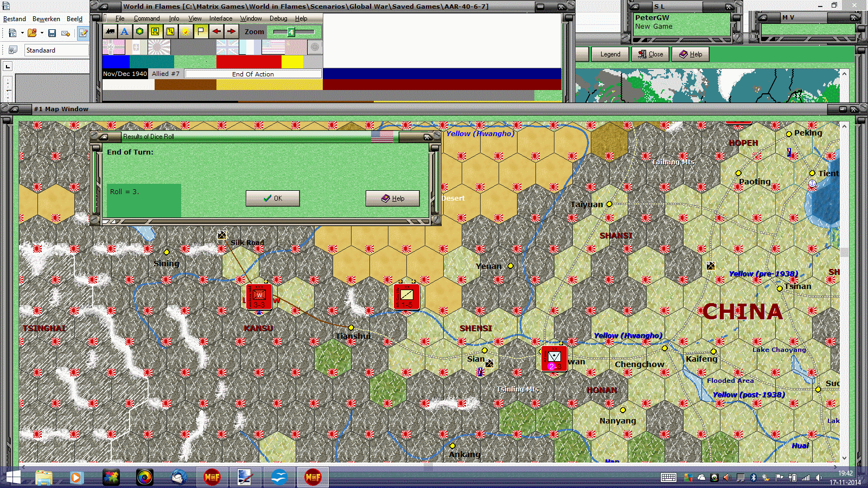Viewport: 868px width, 488px height.
Task: Click the red color bar segment
Action: tap(249, 61)
